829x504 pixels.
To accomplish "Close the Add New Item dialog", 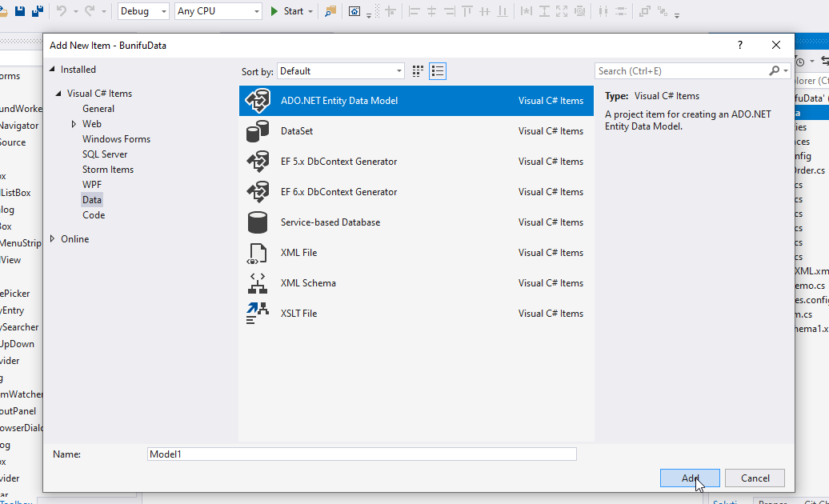I will click(x=775, y=45).
